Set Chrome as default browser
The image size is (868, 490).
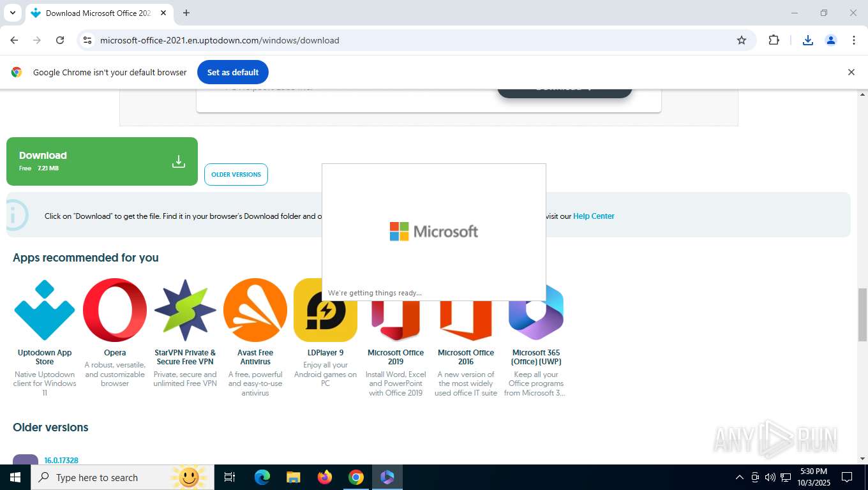233,72
